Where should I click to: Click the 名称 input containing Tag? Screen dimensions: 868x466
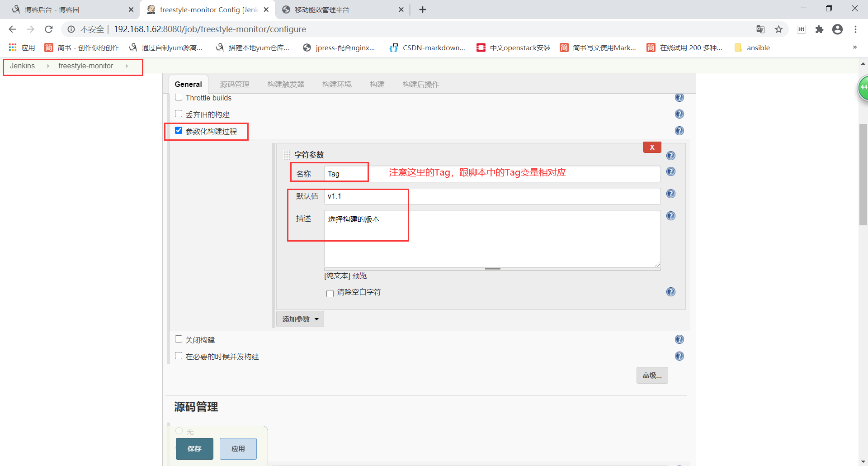(x=492, y=174)
